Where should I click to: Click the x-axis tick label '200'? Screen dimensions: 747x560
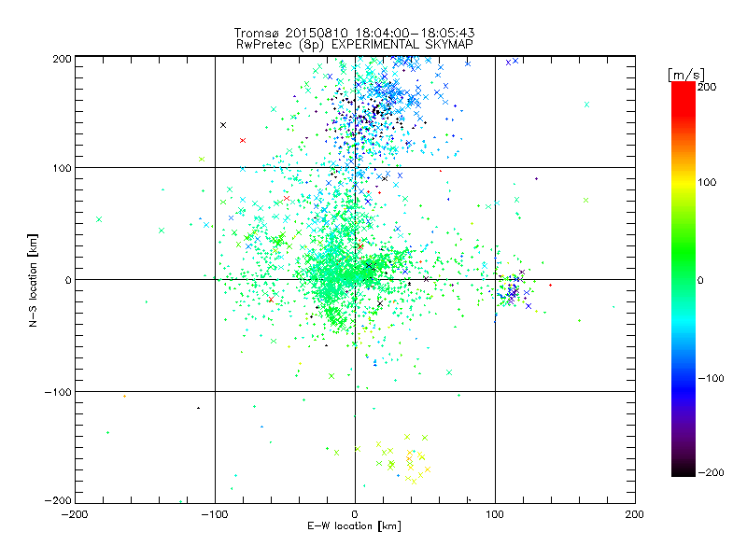[635, 514]
